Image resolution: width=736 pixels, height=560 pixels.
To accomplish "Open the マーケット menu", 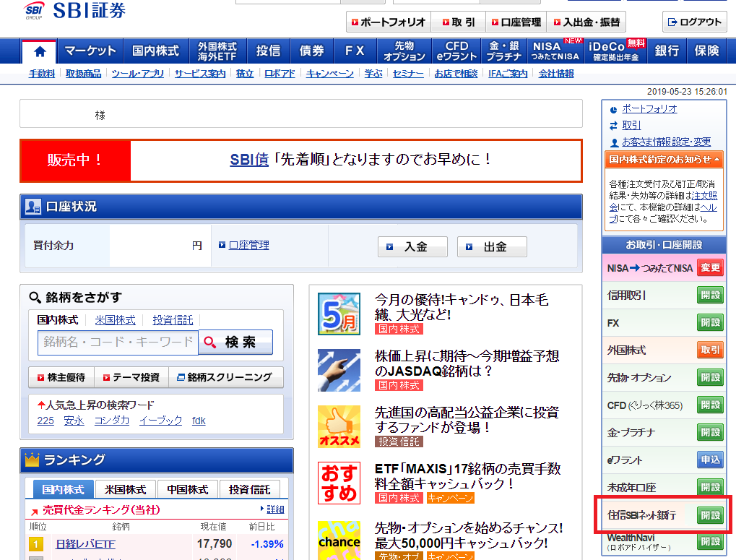I will pos(90,51).
